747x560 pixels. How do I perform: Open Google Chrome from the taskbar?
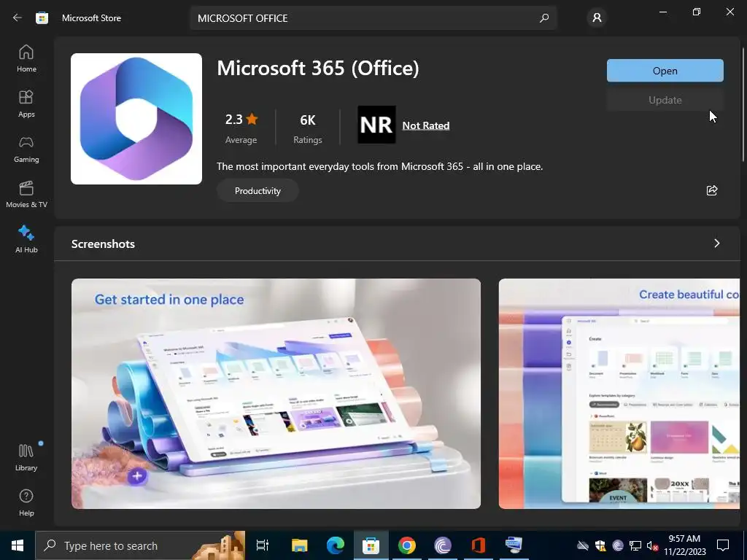point(407,545)
